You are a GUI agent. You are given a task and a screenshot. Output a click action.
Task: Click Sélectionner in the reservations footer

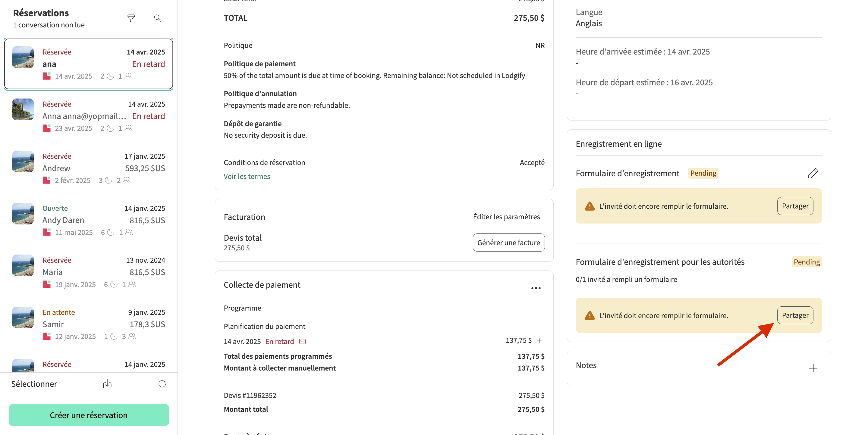34,384
